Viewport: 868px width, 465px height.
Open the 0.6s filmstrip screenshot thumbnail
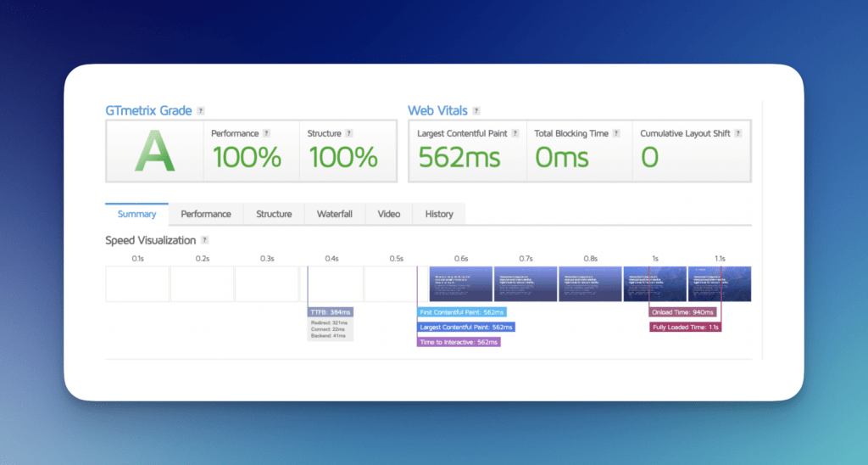point(460,283)
